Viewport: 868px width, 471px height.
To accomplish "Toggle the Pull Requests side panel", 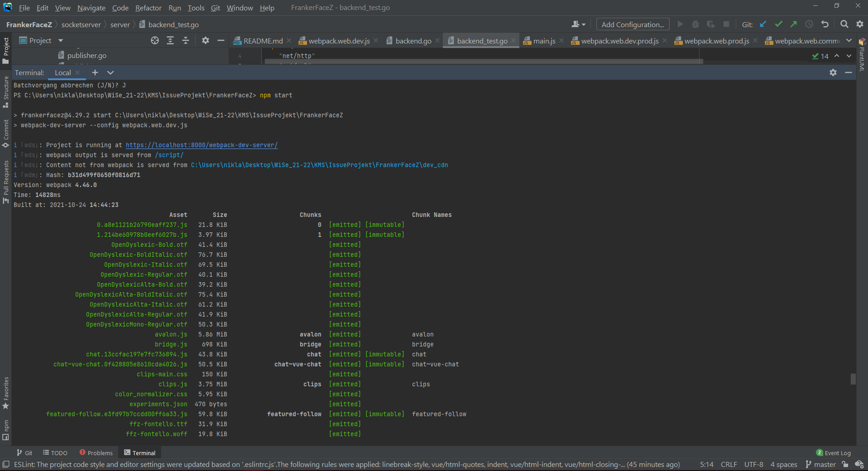I will tap(6, 182).
